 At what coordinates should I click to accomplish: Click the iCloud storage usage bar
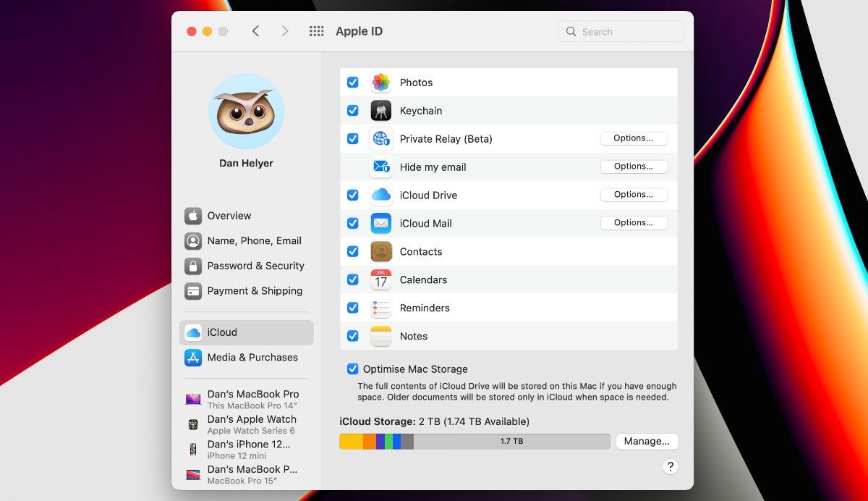(474, 441)
